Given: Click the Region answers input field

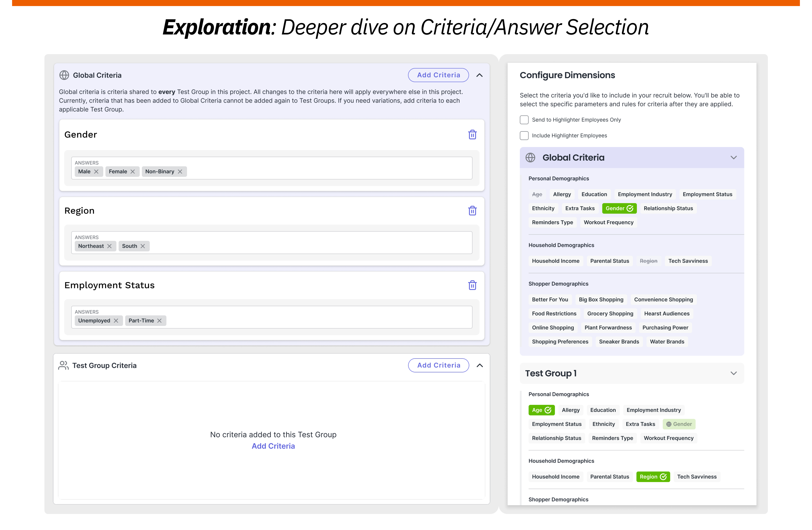Looking at the screenshot, I should tap(272, 243).
